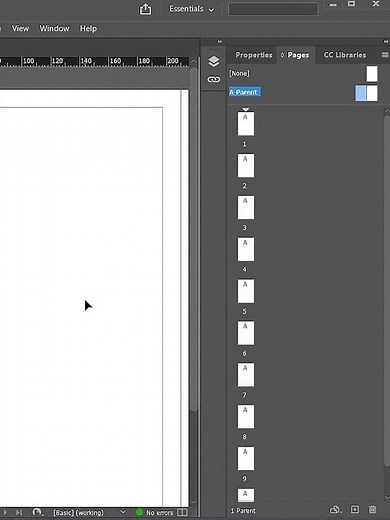Click the preflight profile icon

point(37,512)
